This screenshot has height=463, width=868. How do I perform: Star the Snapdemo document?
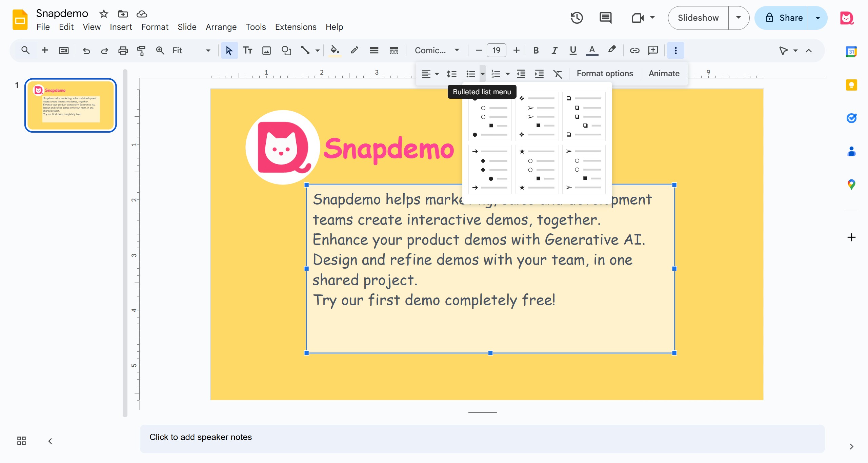104,14
